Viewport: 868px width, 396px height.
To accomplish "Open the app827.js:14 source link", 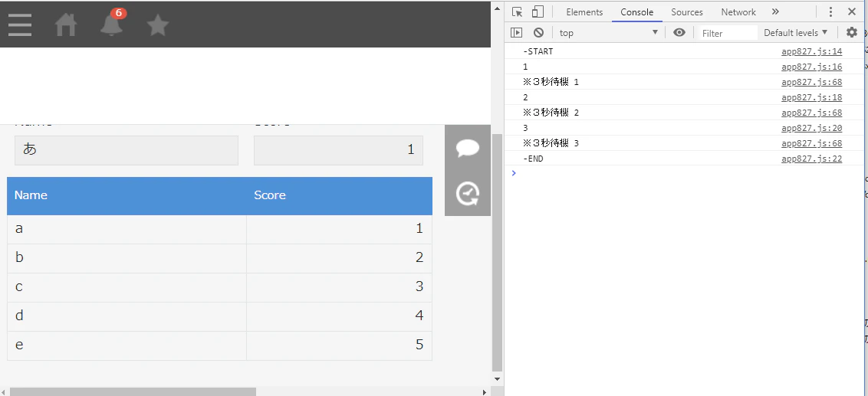I will coord(811,51).
